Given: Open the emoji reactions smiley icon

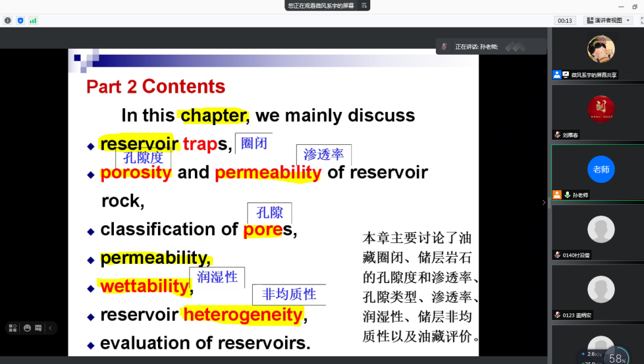Looking at the screenshot, I should click(26, 328).
